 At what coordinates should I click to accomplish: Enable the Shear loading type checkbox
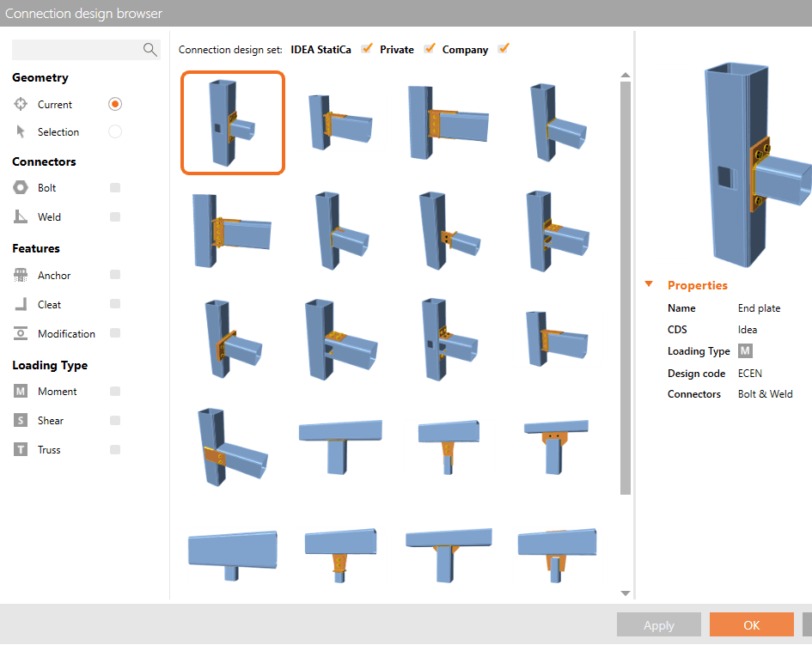[x=115, y=420]
